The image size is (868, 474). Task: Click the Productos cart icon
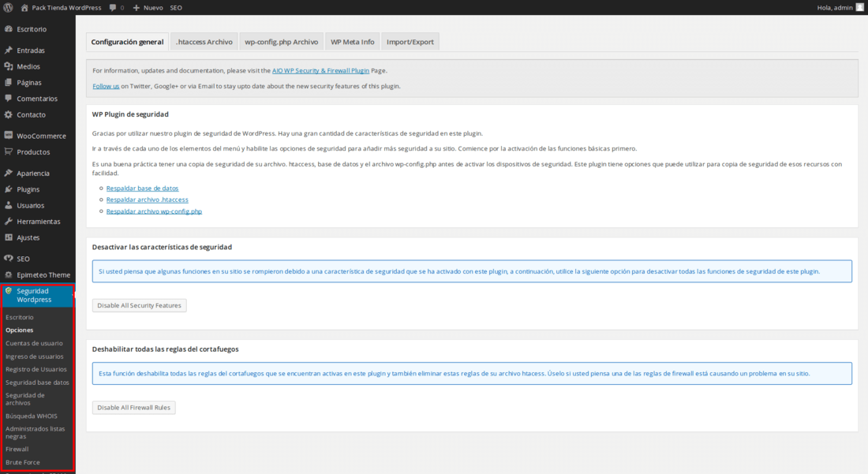9,151
